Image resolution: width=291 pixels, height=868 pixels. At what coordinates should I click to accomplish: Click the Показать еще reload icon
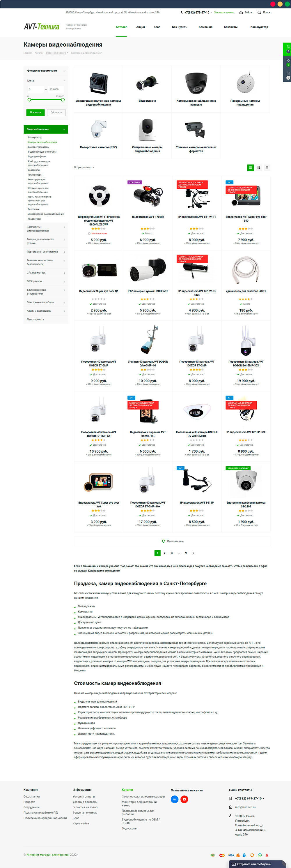(x=163, y=541)
